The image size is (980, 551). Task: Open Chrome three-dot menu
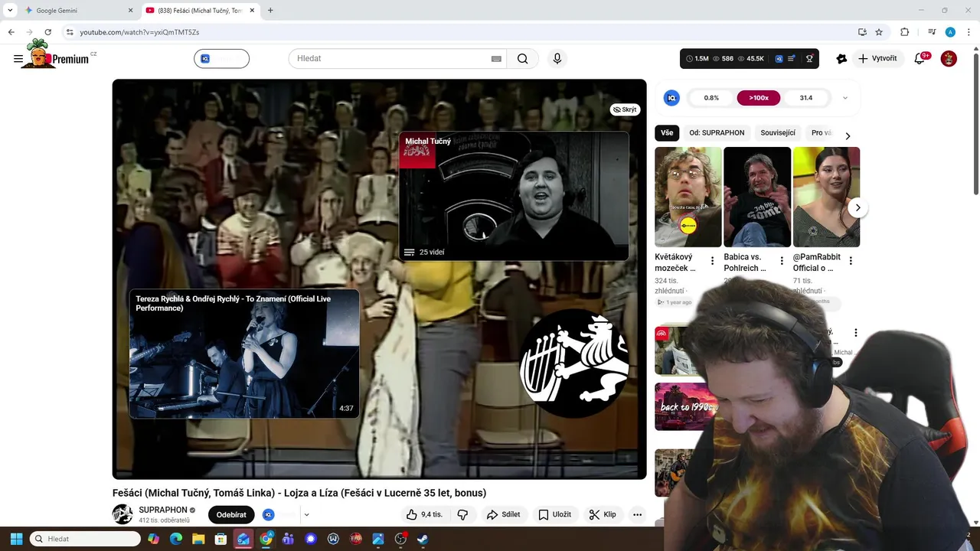coord(967,32)
